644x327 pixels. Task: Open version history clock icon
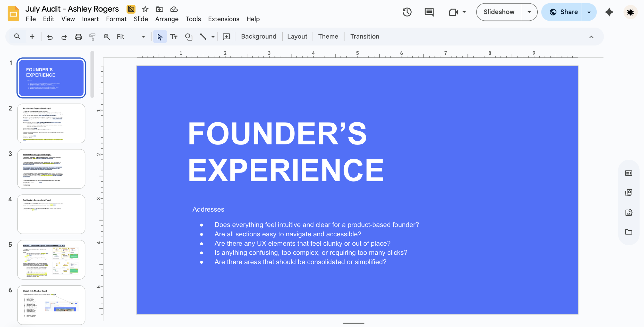tap(407, 12)
